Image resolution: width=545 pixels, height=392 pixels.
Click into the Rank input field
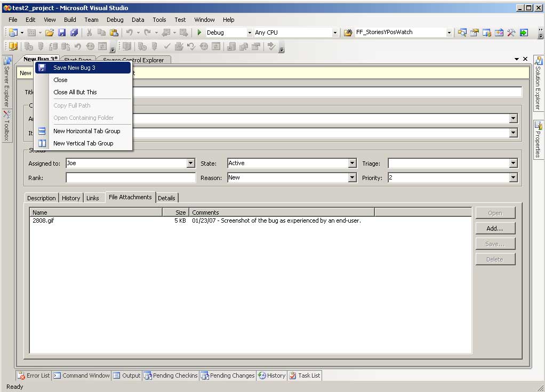131,178
